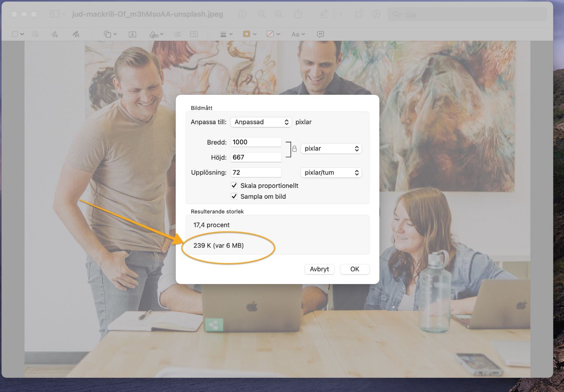Viewport: 564px width, 392px height.
Task: Open the Anpassa till dropdown
Action: (261, 122)
